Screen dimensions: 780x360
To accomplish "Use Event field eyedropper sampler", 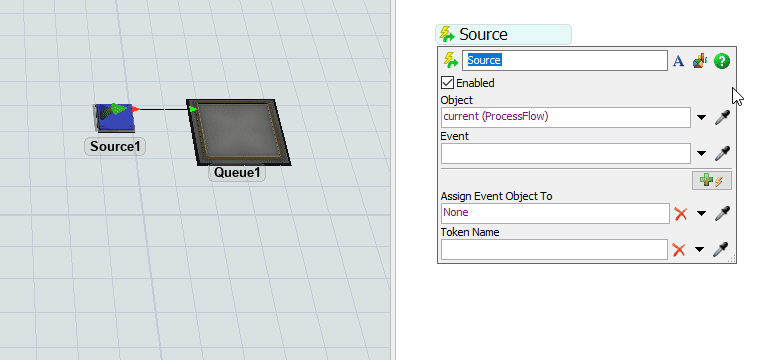I will pos(722,153).
